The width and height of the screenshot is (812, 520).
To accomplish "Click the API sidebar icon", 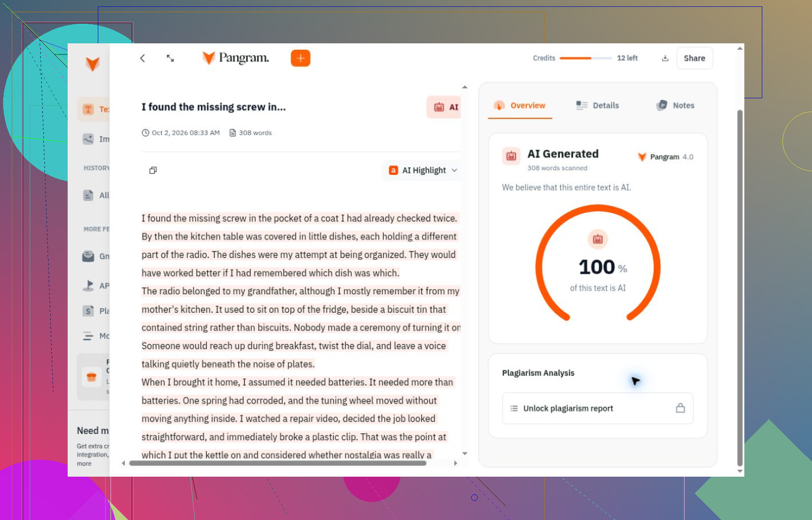I will 88,285.
